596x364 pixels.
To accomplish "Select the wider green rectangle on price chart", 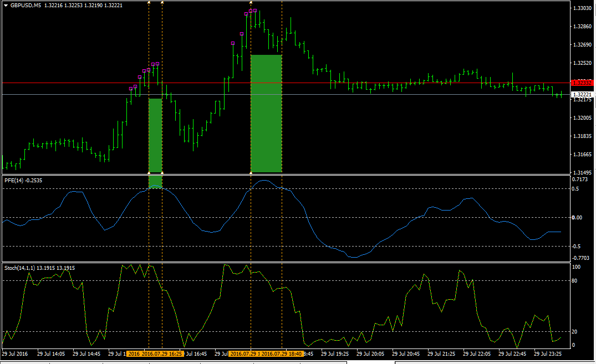I will tap(266, 114).
